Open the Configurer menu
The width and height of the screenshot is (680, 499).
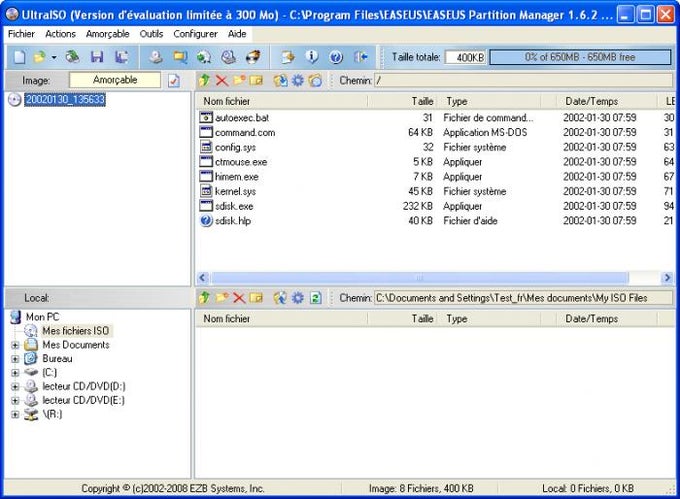(x=196, y=34)
